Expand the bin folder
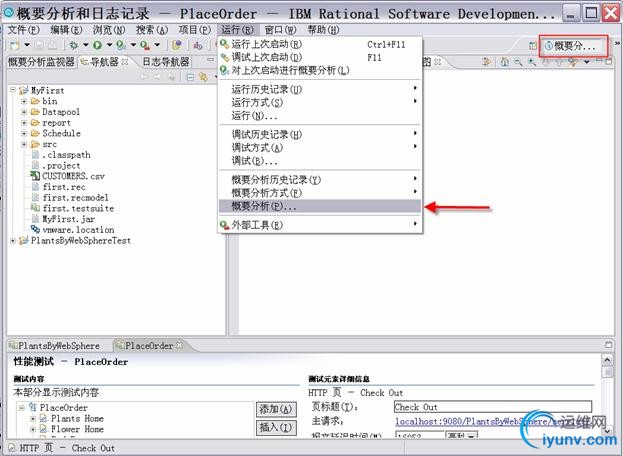Image resolution: width=623 pixels, height=456 pixels. [24, 101]
